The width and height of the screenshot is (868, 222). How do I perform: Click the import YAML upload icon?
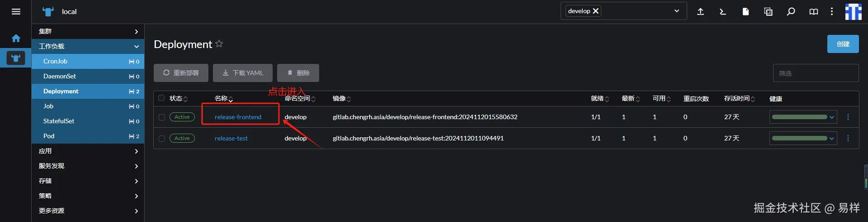(700, 11)
